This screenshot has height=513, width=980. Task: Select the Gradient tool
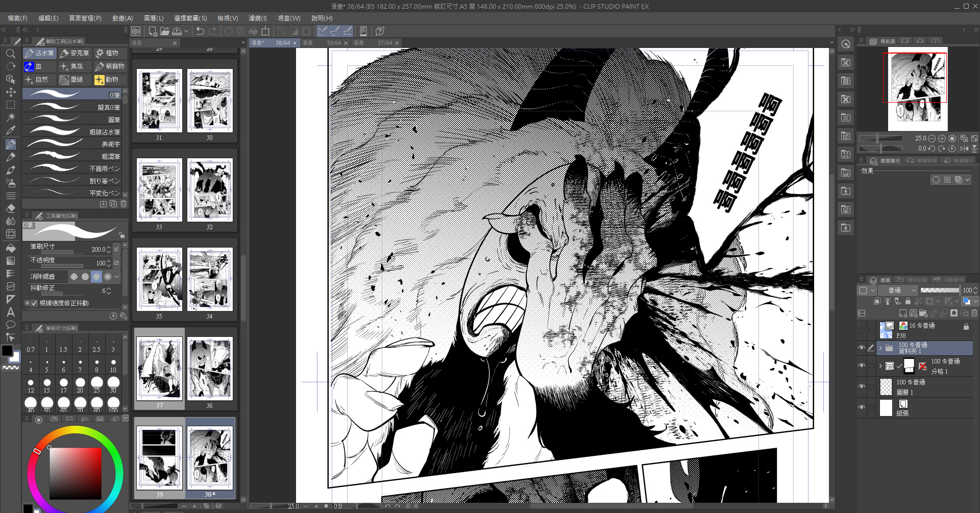coord(10,261)
